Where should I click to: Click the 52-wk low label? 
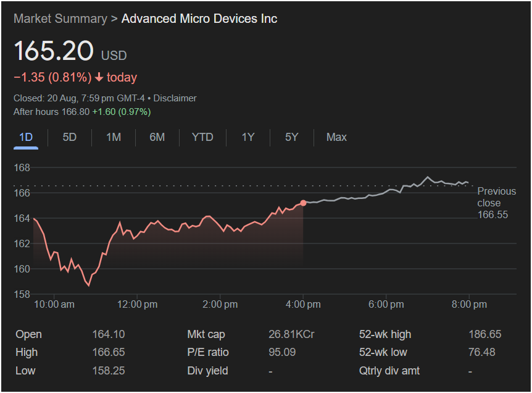383,352
